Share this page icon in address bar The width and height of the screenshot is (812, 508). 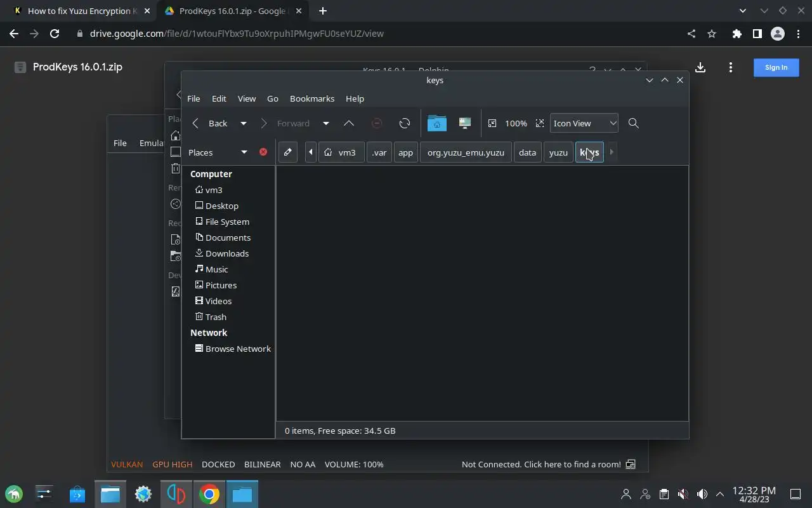click(x=691, y=34)
